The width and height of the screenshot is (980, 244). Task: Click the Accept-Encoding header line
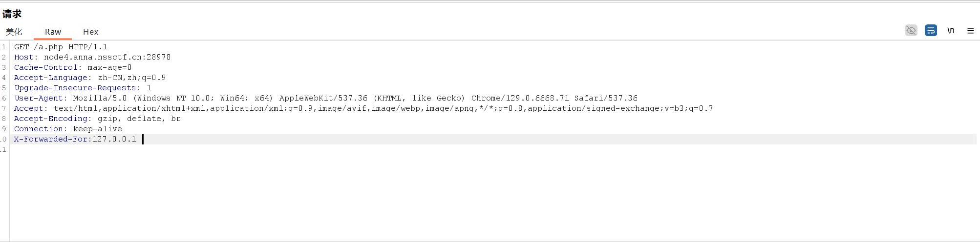(97, 119)
